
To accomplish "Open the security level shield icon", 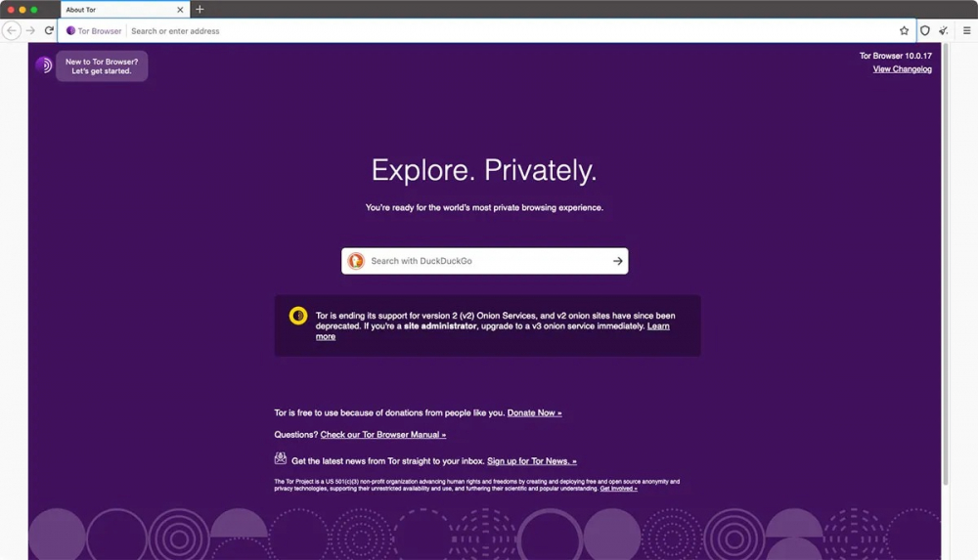I will (x=925, y=31).
